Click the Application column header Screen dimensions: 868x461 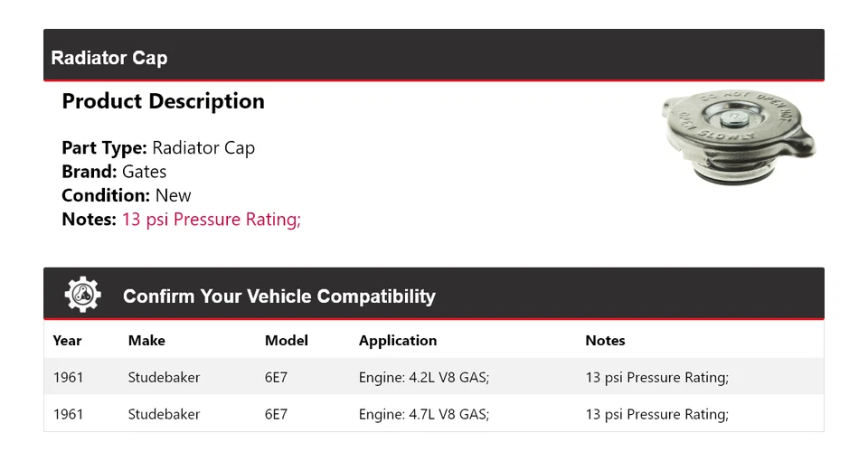point(397,341)
